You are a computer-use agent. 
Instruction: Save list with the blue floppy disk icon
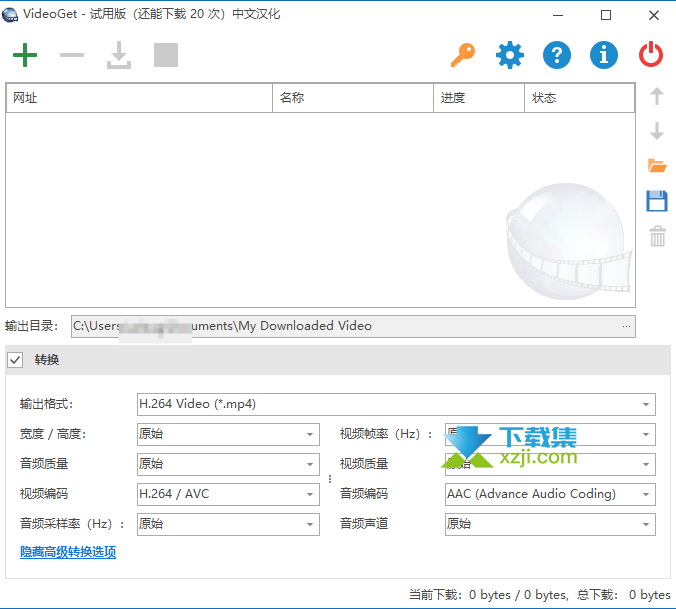pos(657,201)
